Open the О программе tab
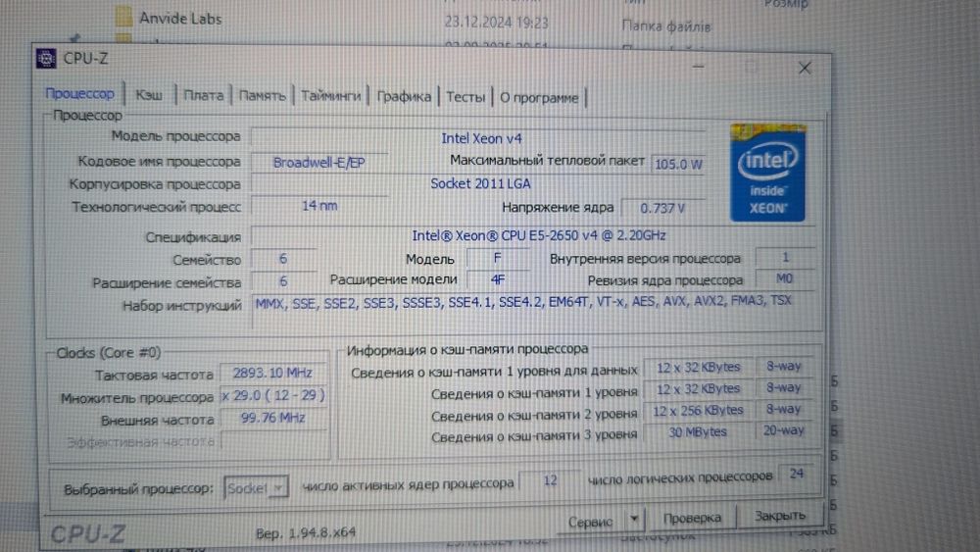The height and width of the screenshot is (552, 980). [x=539, y=98]
